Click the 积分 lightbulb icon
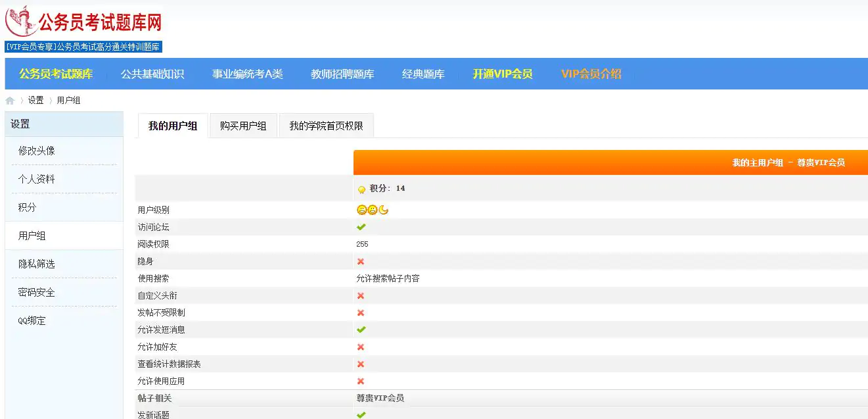The height and width of the screenshot is (419, 868). pos(361,189)
